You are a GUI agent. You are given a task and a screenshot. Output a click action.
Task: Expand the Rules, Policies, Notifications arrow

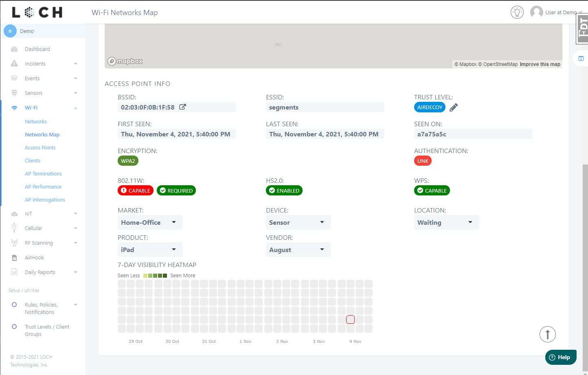coord(75,305)
